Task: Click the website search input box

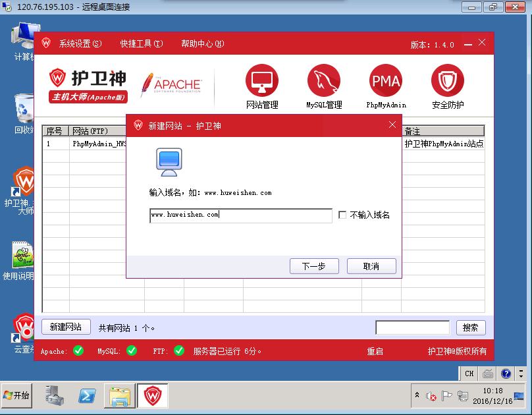Action: coord(412,327)
